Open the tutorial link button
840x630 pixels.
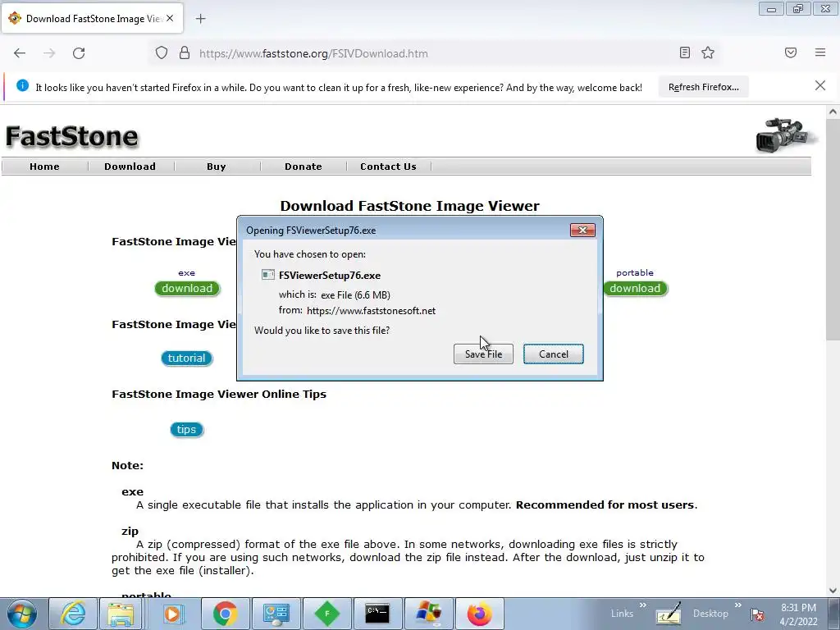coord(186,358)
